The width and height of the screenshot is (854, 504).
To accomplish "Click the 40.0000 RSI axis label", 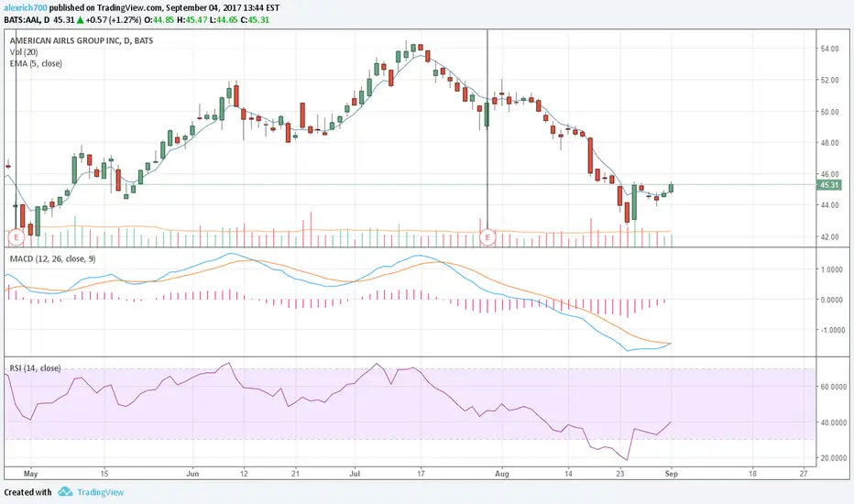I will pyautogui.click(x=833, y=422).
